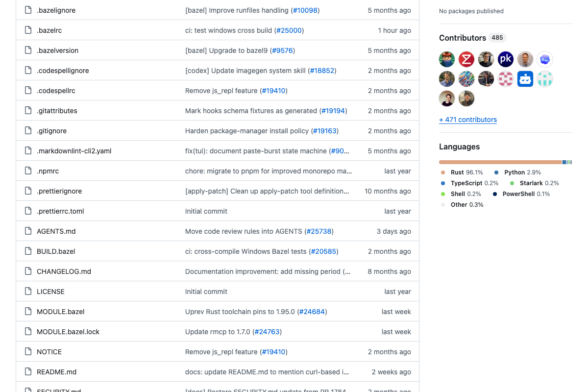Click the blue Python segment of language bar
The image size is (588, 392).
click(x=564, y=162)
